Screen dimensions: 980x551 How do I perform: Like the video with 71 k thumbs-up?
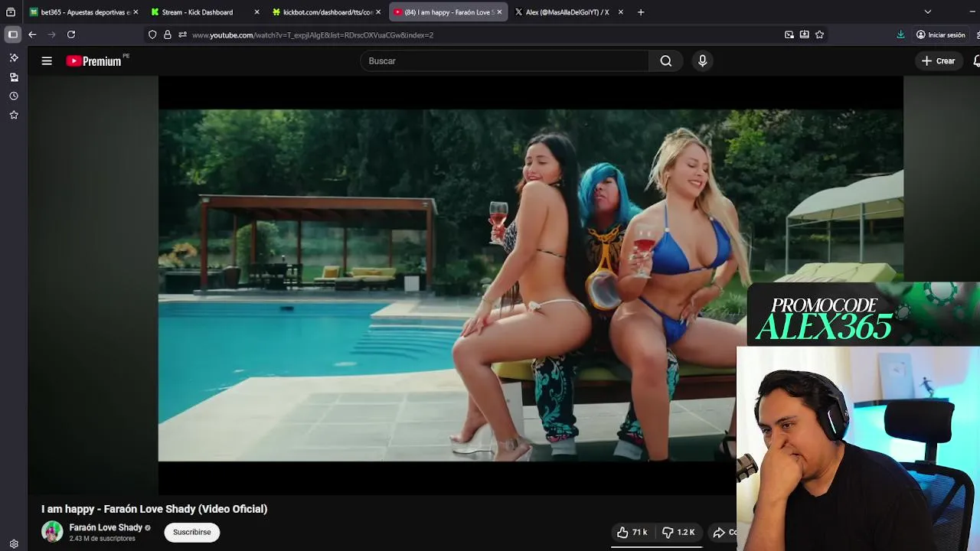pos(632,532)
